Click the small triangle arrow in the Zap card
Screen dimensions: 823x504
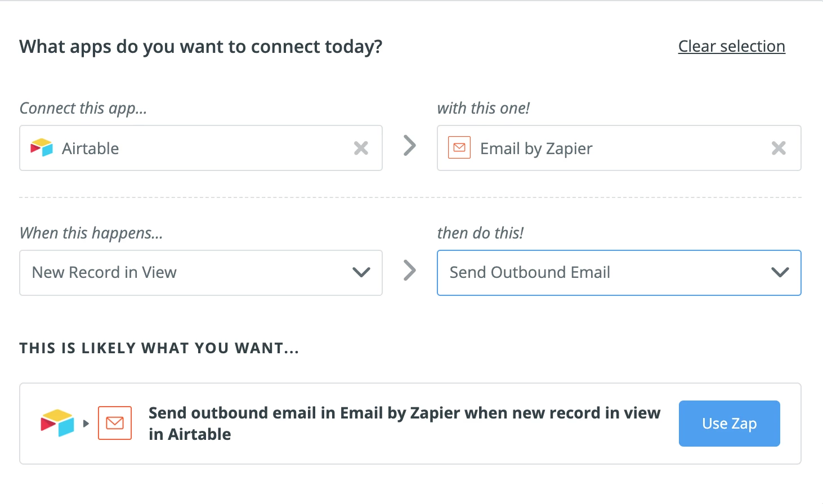(x=86, y=424)
